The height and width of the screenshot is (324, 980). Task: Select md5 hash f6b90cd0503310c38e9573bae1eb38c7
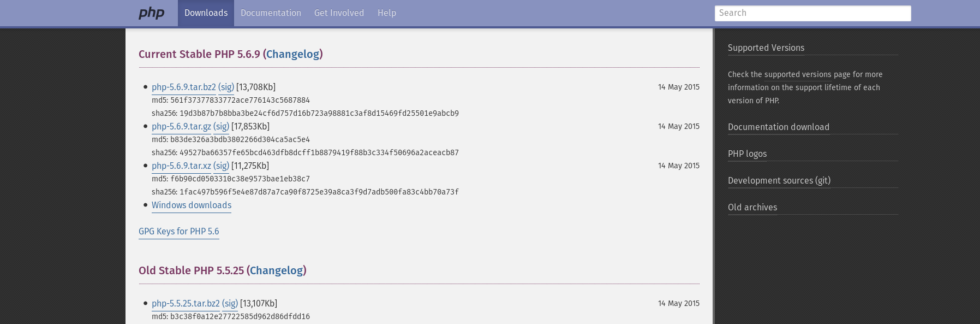240,179
